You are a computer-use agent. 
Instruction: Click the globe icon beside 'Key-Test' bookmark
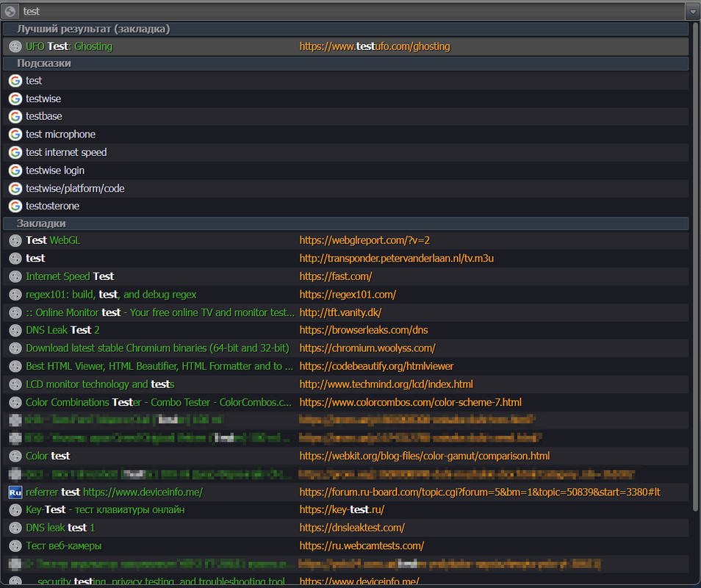pyautogui.click(x=15, y=510)
